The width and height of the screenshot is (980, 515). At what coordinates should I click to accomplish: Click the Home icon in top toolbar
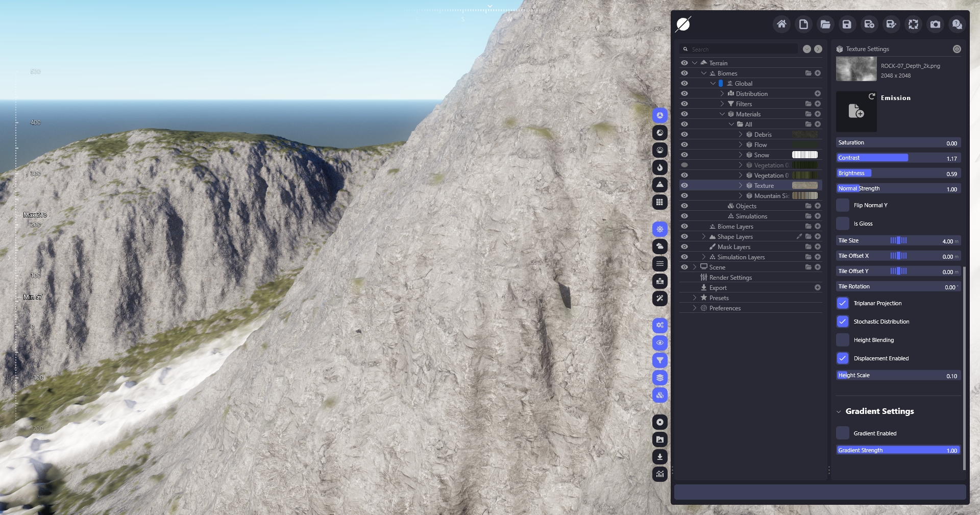click(781, 24)
